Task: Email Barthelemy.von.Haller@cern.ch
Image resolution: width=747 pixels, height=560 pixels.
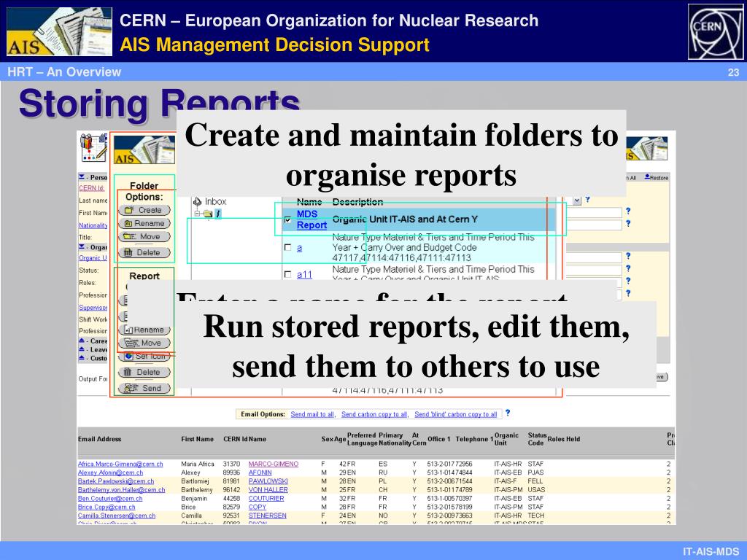Action: pyautogui.click(x=122, y=489)
